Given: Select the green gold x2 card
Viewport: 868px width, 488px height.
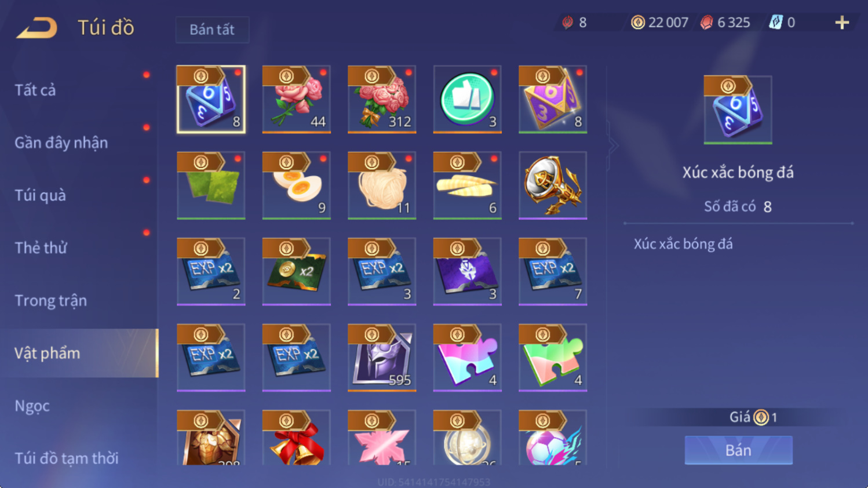Looking at the screenshot, I should 296,271.
